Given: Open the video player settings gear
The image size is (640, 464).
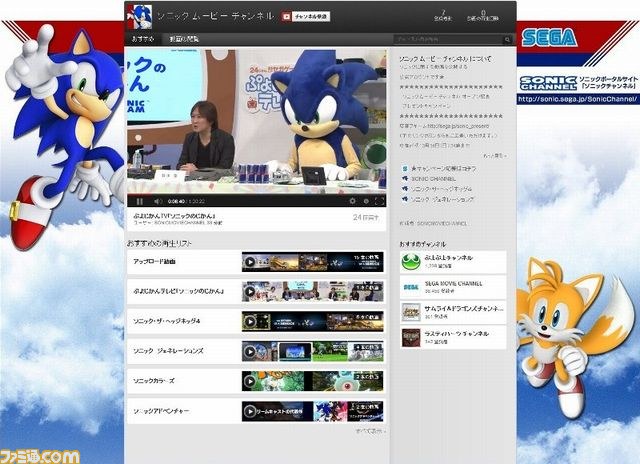Looking at the screenshot, I should [353, 201].
